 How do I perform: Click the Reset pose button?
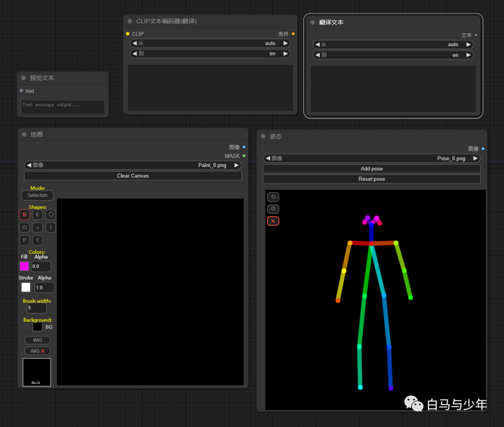pyautogui.click(x=371, y=179)
